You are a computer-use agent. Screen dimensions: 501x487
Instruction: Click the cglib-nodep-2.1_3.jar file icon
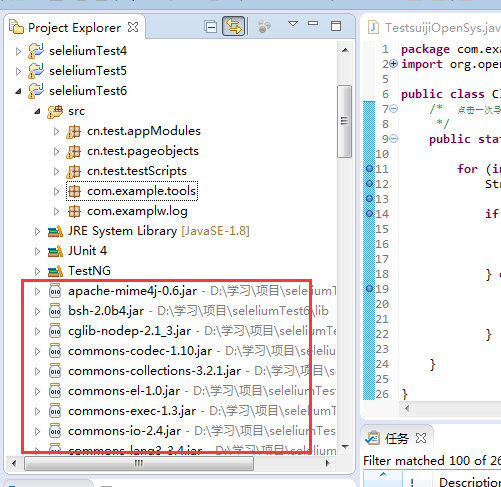[x=55, y=331]
